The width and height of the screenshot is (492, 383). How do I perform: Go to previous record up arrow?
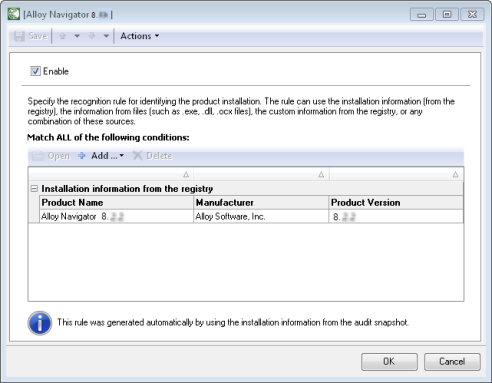click(62, 36)
